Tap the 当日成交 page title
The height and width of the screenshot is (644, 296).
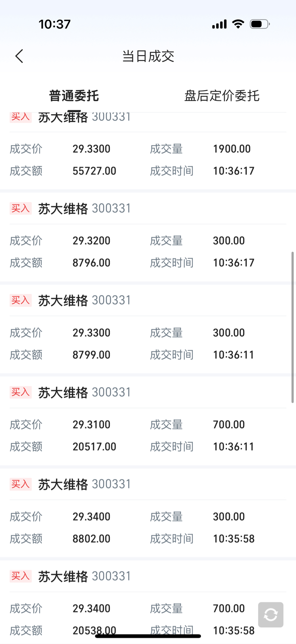(x=148, y=56)
